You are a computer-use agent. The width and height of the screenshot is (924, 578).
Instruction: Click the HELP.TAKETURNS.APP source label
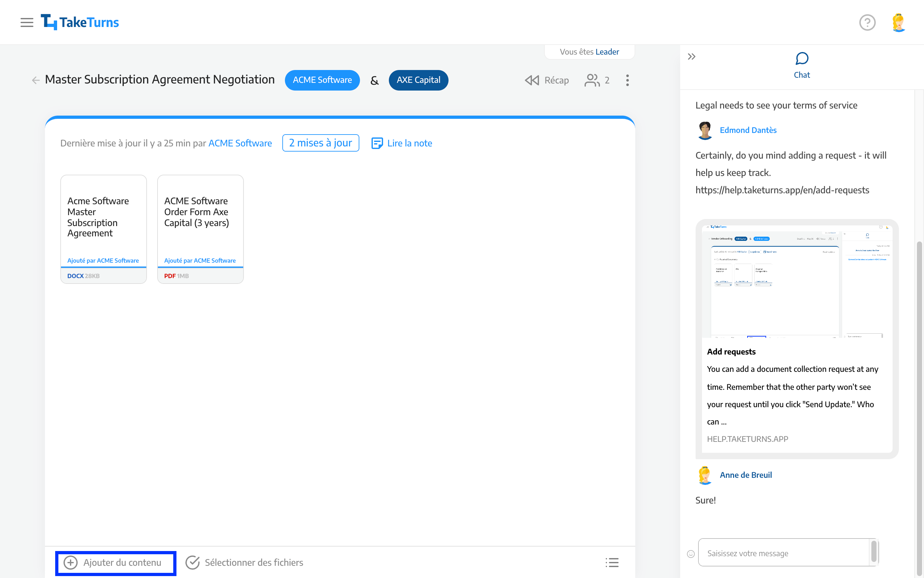tap(747, 439)
